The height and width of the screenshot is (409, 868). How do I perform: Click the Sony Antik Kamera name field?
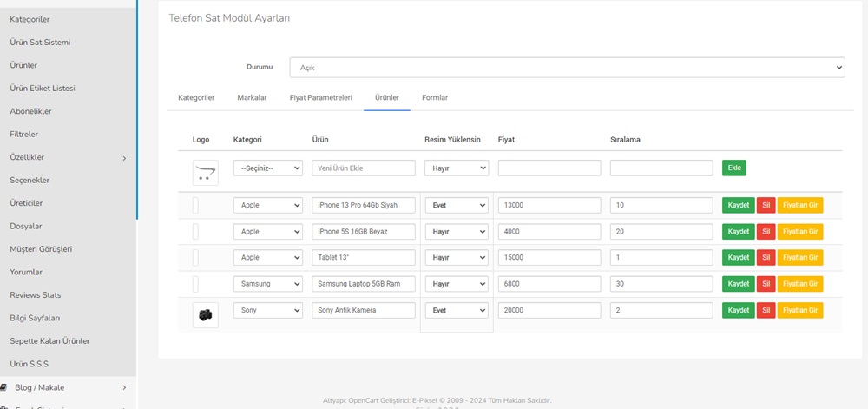click(x=364, y=311)
